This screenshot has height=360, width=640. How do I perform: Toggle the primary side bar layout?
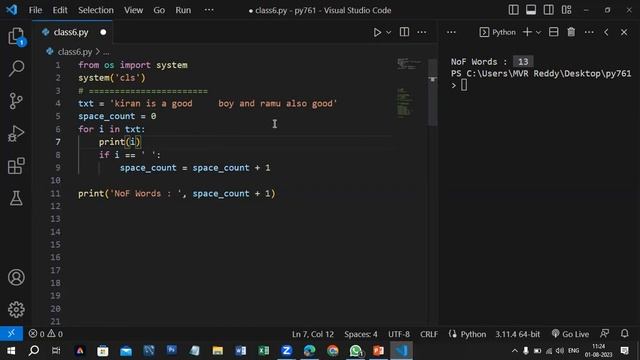[513, 10]
